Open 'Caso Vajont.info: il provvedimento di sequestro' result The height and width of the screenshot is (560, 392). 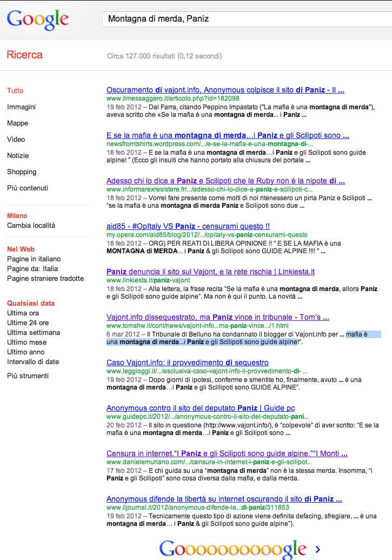(188, 363)
